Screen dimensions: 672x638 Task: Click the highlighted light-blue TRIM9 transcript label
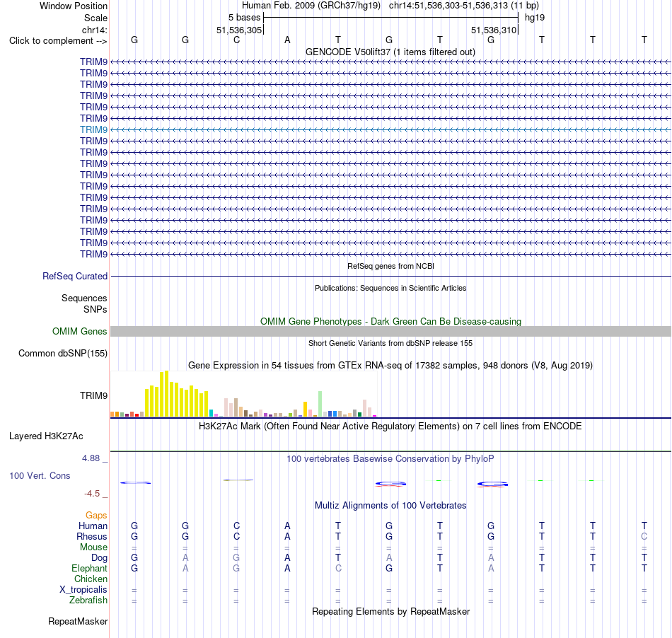pos(93,129)
